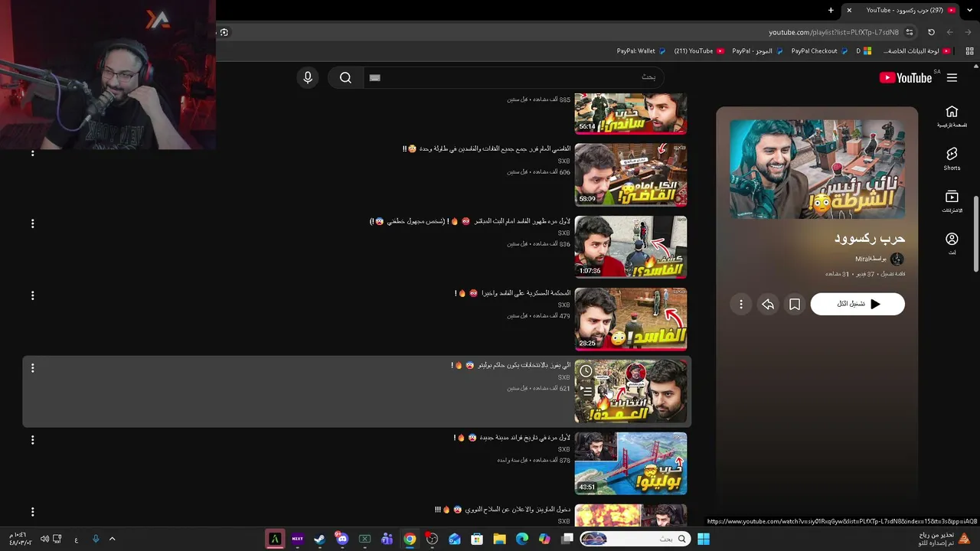The height and width of the screenshot is (551, 980).
Task: Open more options for the 606K-views video
Action: click(32, 152)
